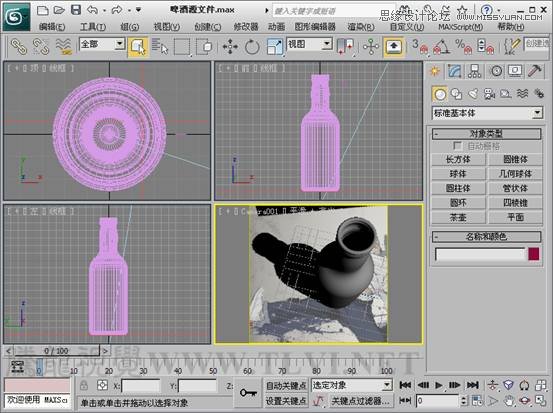Screen dimensions: 553x413
Task: Open the 组(G) menu
Action: 129,26
